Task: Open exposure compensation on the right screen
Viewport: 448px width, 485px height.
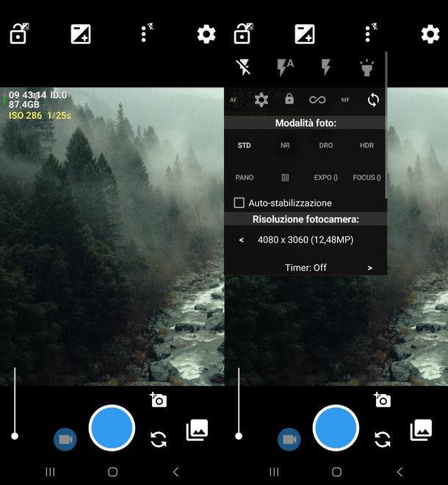Action: [x=305, y=34]
